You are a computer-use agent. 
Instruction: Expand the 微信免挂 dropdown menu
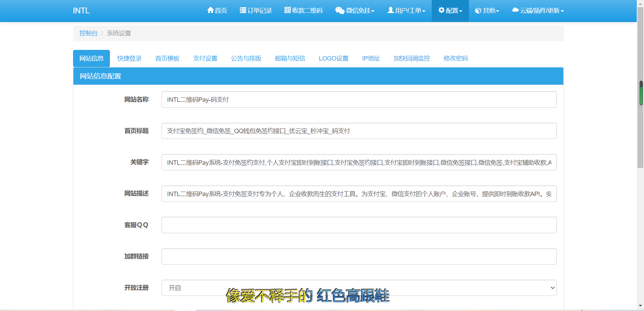[x=355, y=11]
